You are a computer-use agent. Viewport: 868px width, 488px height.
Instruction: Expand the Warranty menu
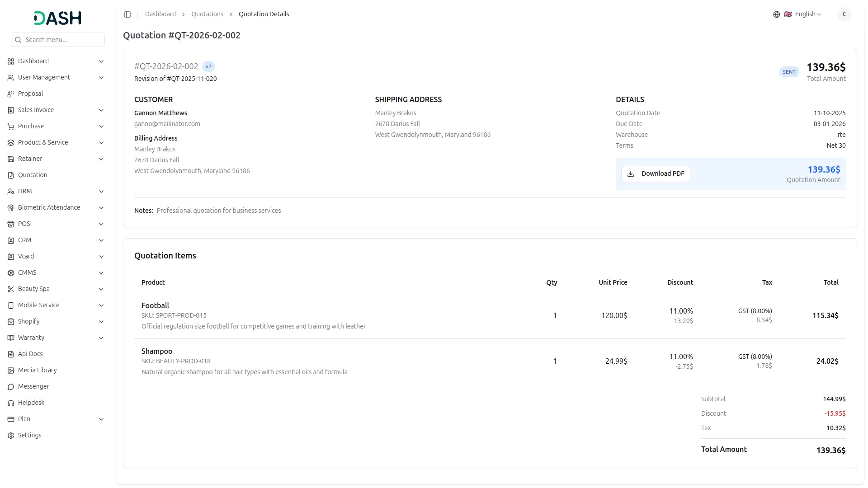[101, 338]
